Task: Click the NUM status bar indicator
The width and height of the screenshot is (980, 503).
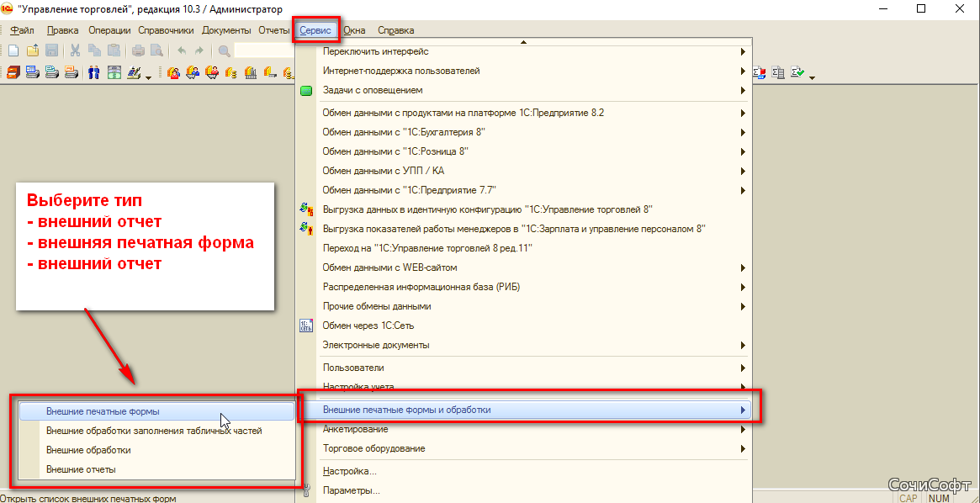Action: (x=939, y=498)
